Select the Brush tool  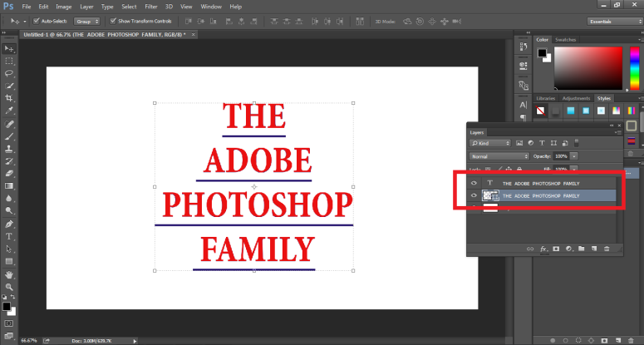9,136
